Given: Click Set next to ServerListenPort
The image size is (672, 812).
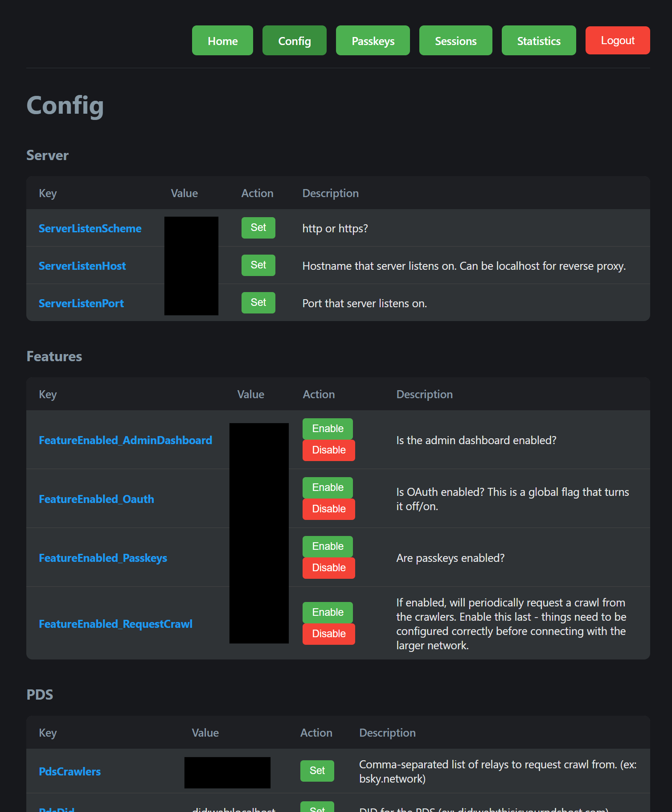Looking at the screenshot, I should pos(258,303).
